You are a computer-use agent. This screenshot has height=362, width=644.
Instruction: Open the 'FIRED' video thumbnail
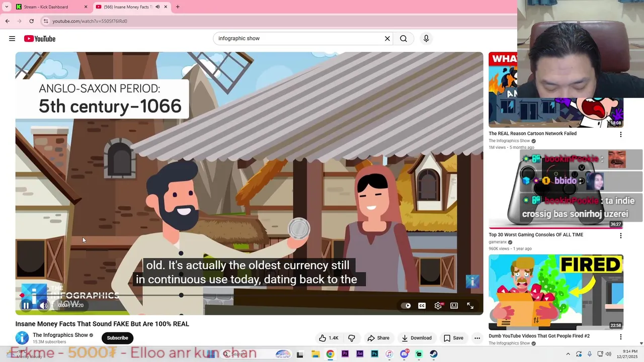coord(556,292)
